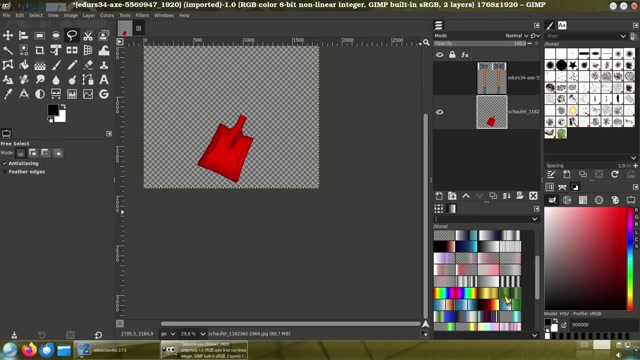The width and height of the screenshot is (640, 360).
Task: Delete the selected layer button
Action: [533, 196]
